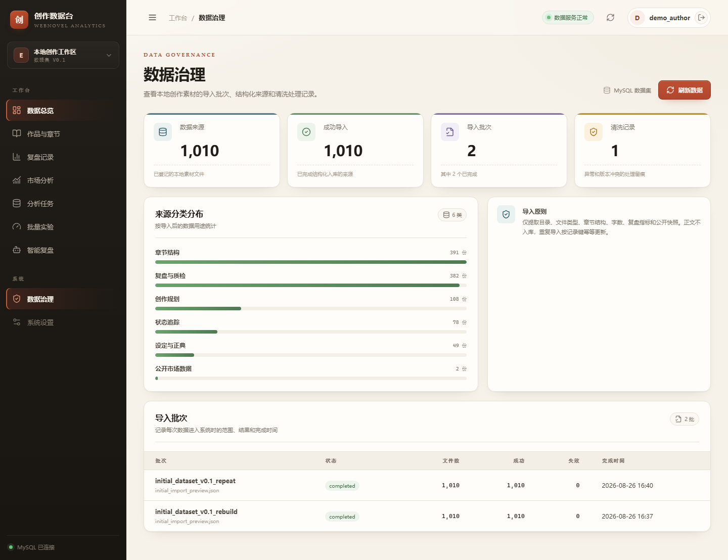This screenshot has height=560, width=728.
Task: Select the initial_dataset_v0.1_rebuild batch name
Action: pos(196,512)
